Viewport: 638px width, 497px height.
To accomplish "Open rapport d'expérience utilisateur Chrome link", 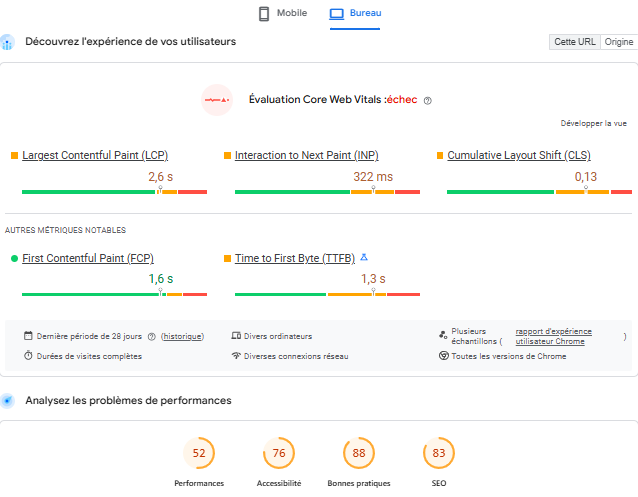I will pos(553,336).
